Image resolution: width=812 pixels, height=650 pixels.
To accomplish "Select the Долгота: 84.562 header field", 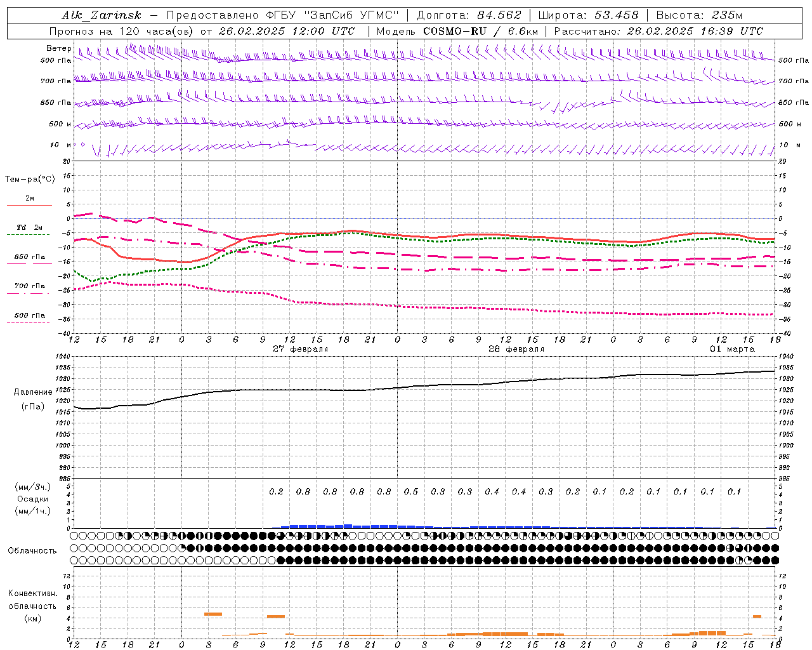I will click(469, 15).
